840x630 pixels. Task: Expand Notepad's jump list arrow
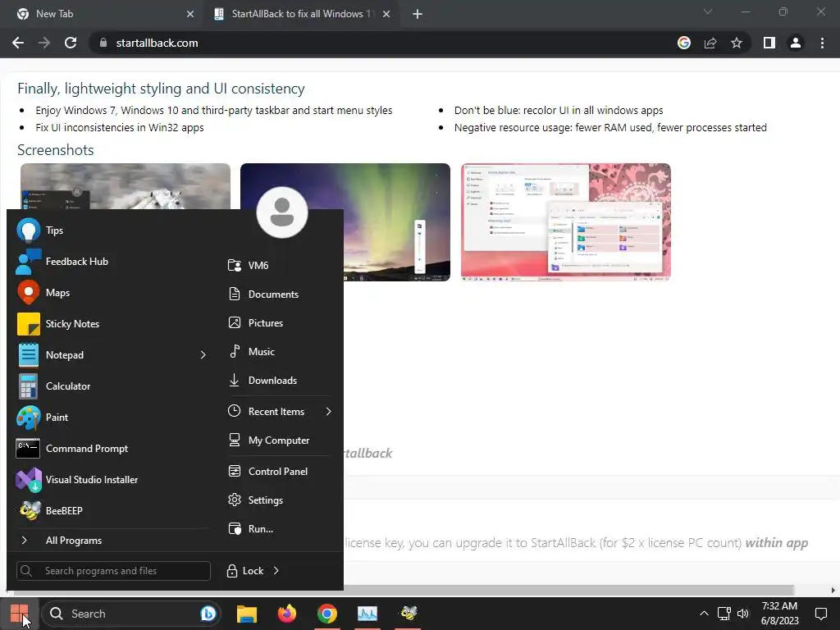[x=203, y=354]
